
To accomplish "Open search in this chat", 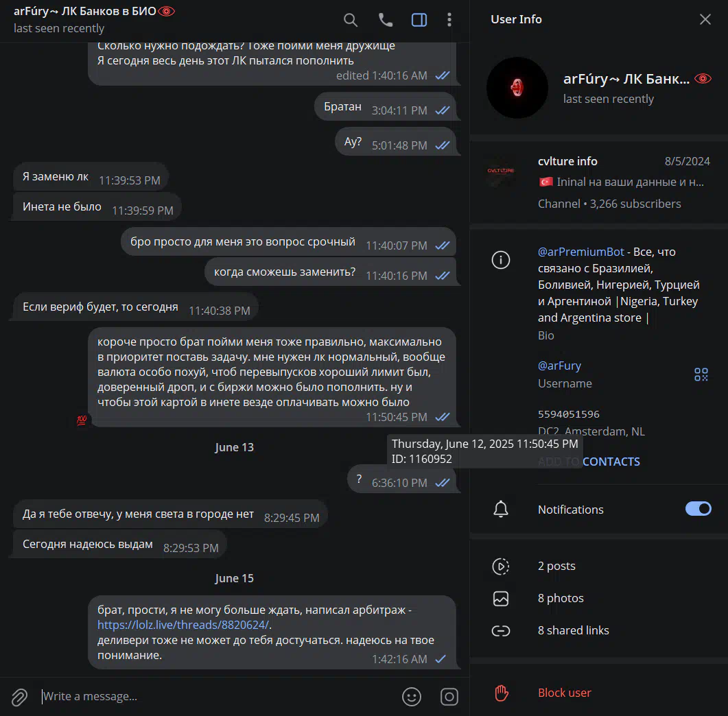I will [351, 20].
